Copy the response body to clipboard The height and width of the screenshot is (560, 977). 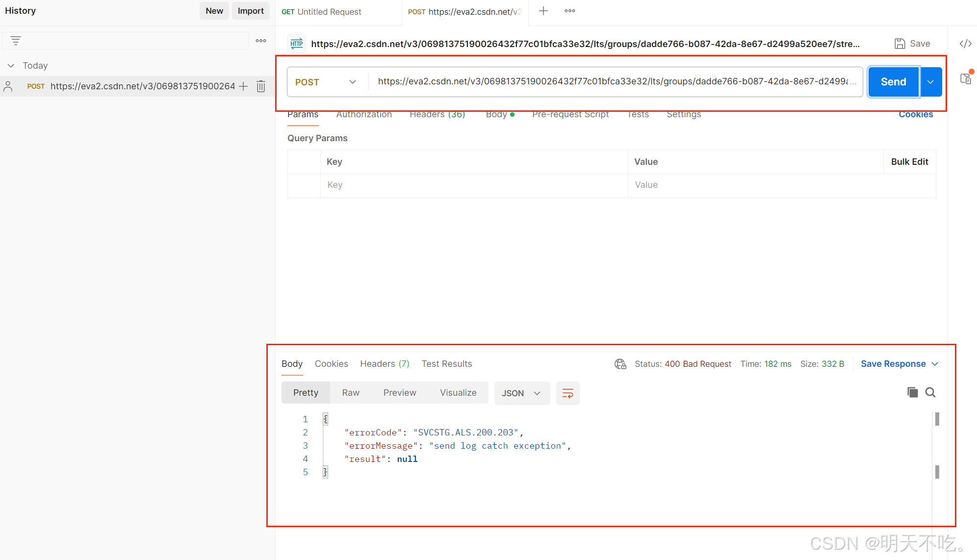[912, 392]
